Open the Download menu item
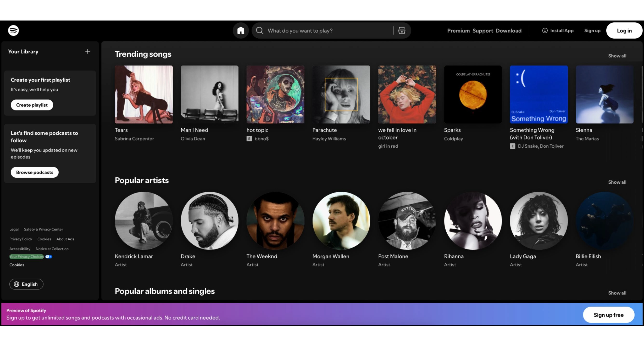Viewport: 644px width, 347px height. point(509,31)
